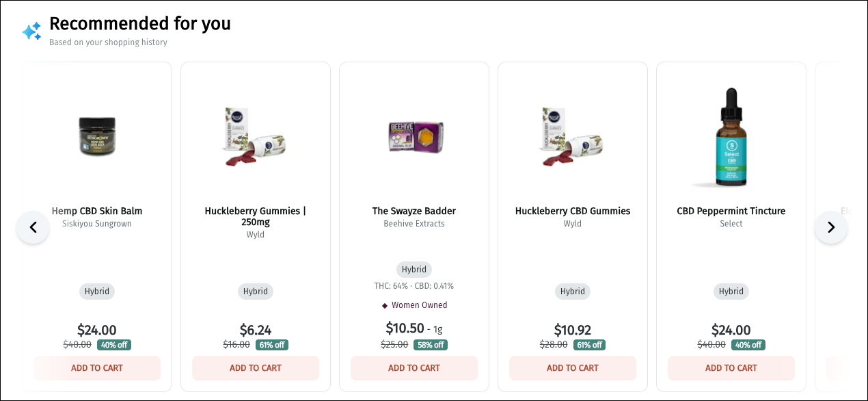
Task: Open the Hemp CBD Skin Balm image
Action: tap(97, 136)
